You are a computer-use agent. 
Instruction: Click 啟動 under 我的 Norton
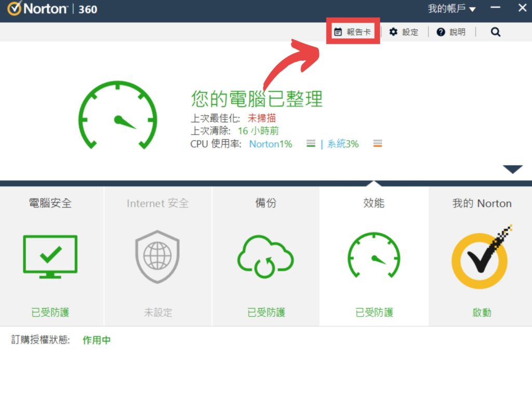[482, 312]
